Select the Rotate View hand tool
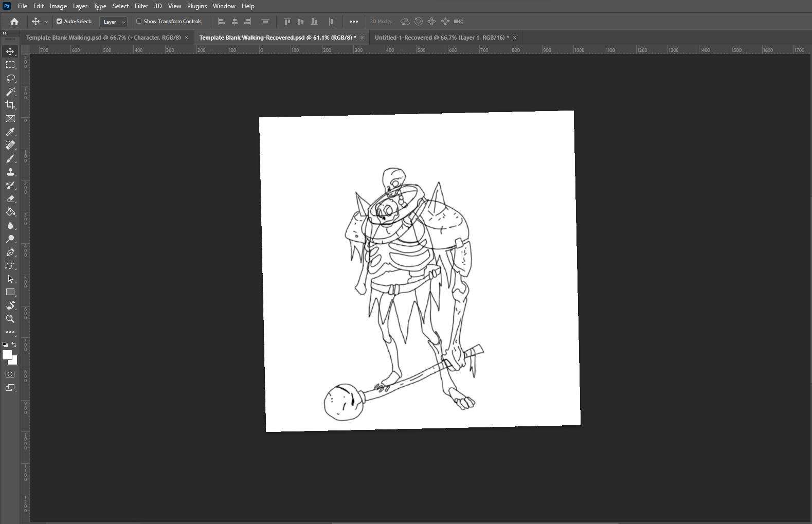 point(10,305)
